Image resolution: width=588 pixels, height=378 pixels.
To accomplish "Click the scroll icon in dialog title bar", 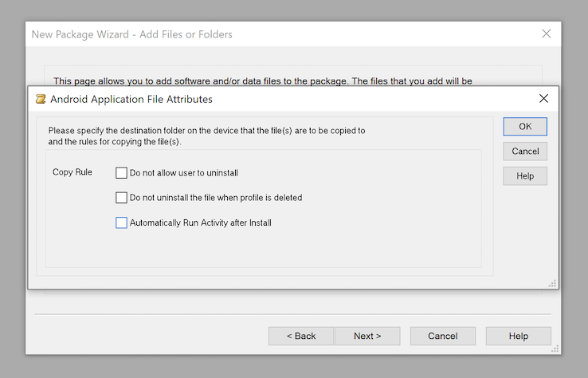I will click(x=41, y=99).
